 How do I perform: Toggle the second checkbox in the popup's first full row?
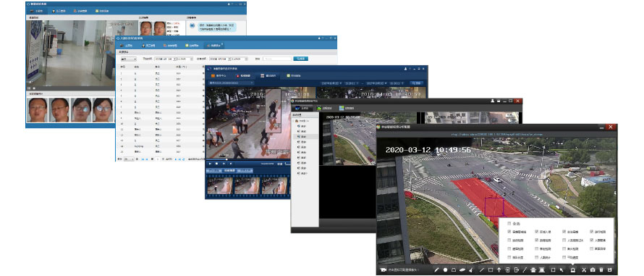[536, 232]
